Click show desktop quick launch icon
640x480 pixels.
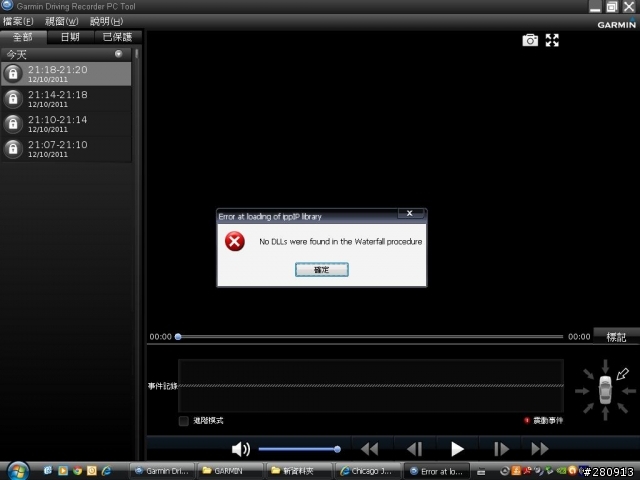[x=48, y=471]
